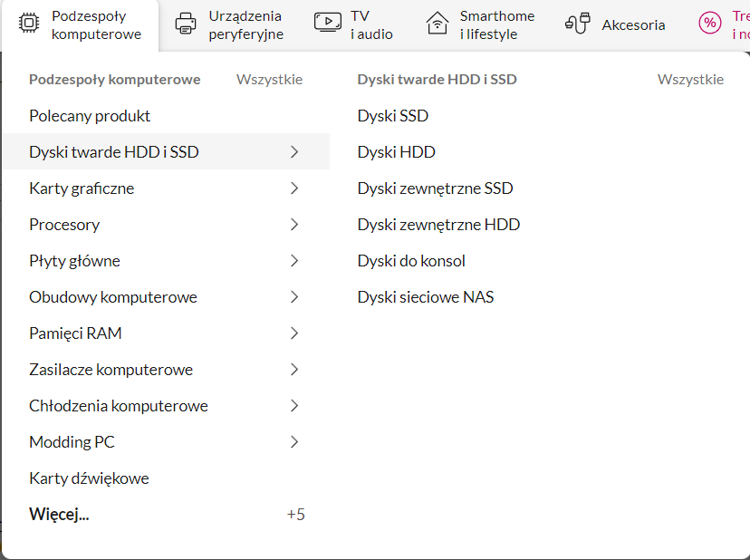750x560 pixels.
Task: Open Dyski zewnętrzne HDD category
Action: [438, 225]
